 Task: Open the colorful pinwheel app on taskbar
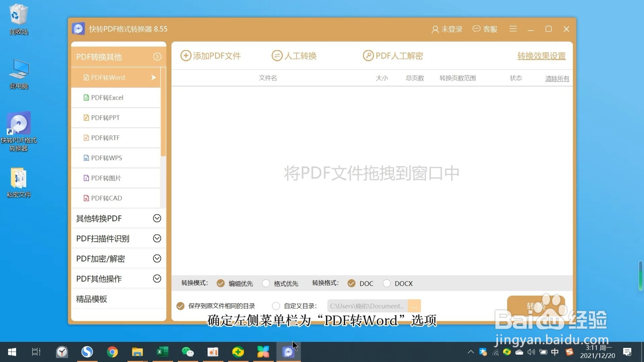[x=263, y=352]
